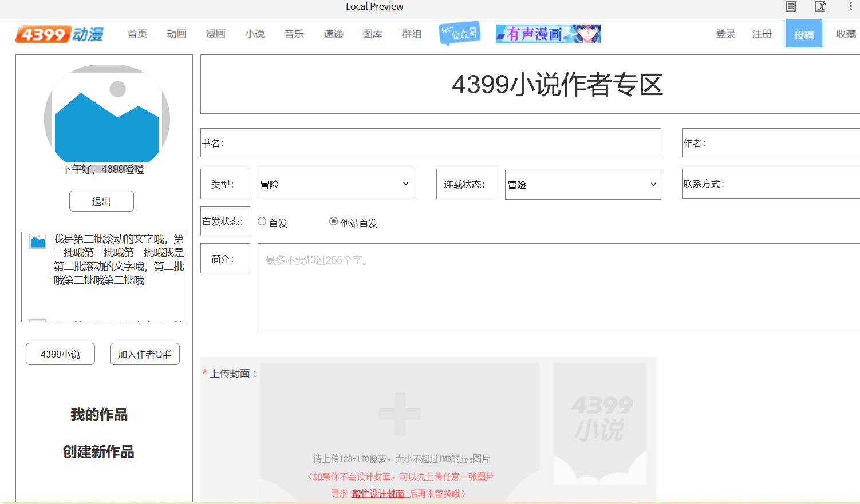Click the 收藏 link

point(846,34)
